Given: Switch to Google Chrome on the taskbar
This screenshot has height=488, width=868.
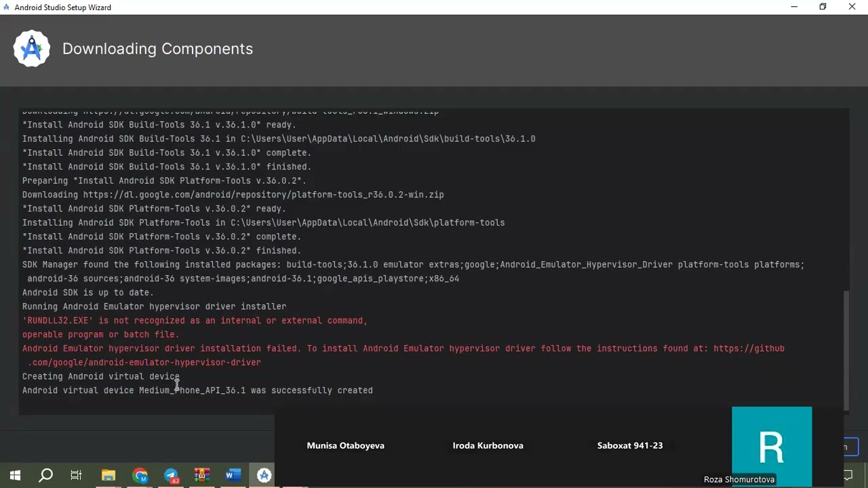Looking at the screenshot, I should tap(140, 475).
